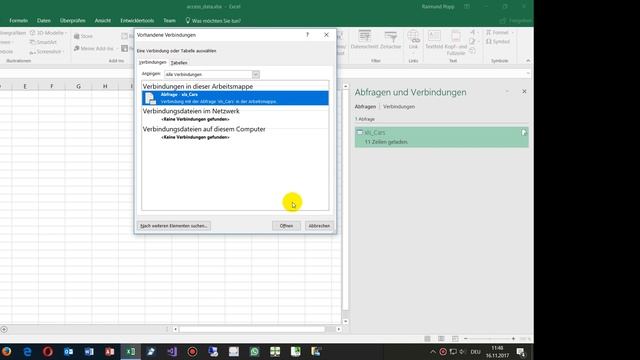This screenshot has width=640, height=360.
Task: Close the Abfragen und Verbindungen pane
Action: point(524,92)
